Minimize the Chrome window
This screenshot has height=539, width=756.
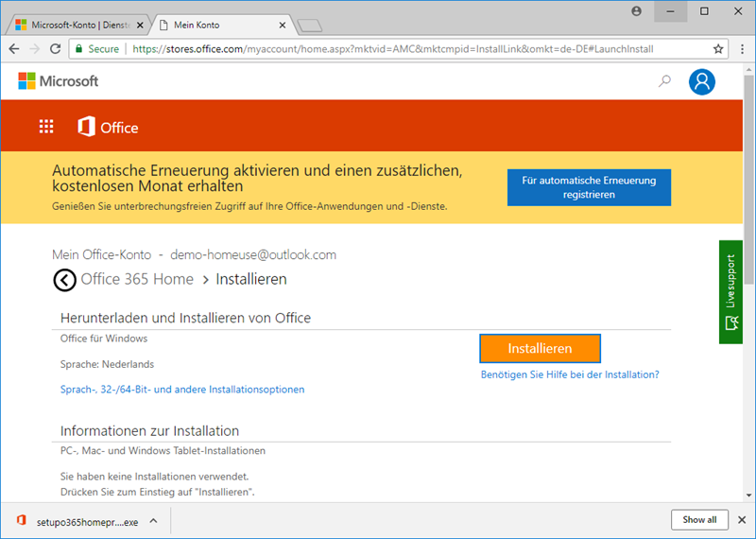click(x=670, y=11)
